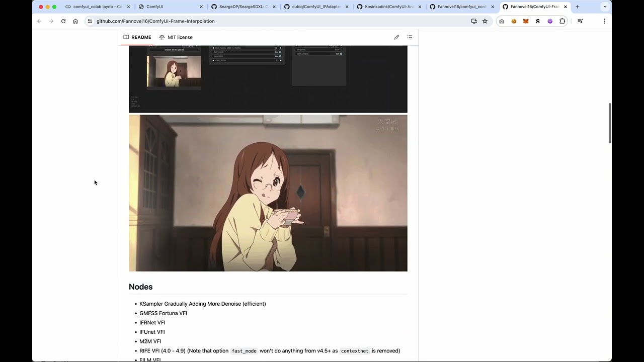The height and width of the screenshot is (362, 644).
Task: Close the active ComfyUI-Frame-Interpolation tab
Action: point(566,7)
